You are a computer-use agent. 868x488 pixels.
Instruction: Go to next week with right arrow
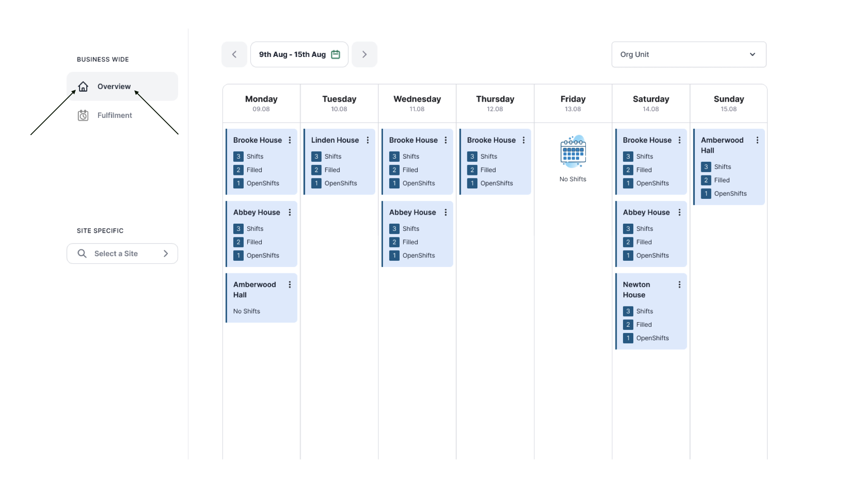[364, 54]
